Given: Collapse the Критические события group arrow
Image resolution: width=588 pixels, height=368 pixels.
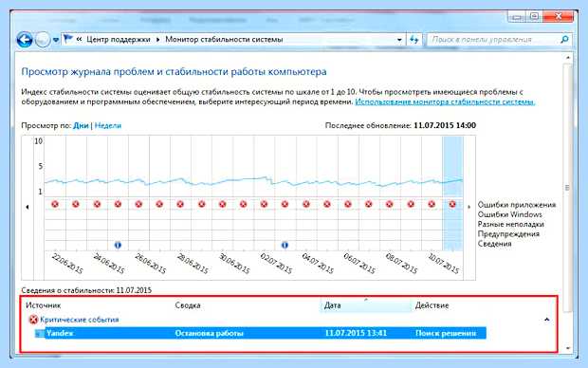Looking at the screenshot, I should pos(547,320).
